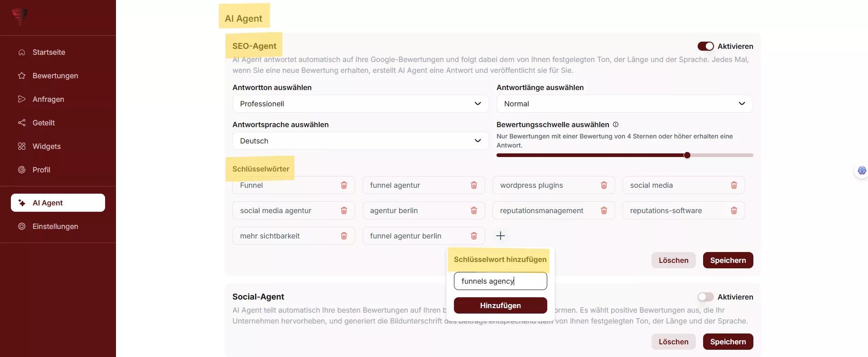Click the Bewertungsschwelle slider handle
This screenshot has width=868, height=357.
coord(687,155)
